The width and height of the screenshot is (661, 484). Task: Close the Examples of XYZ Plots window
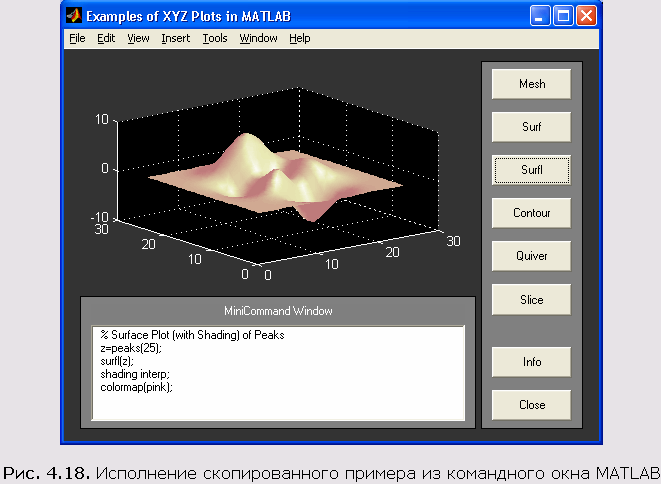[x=586, y=16]
